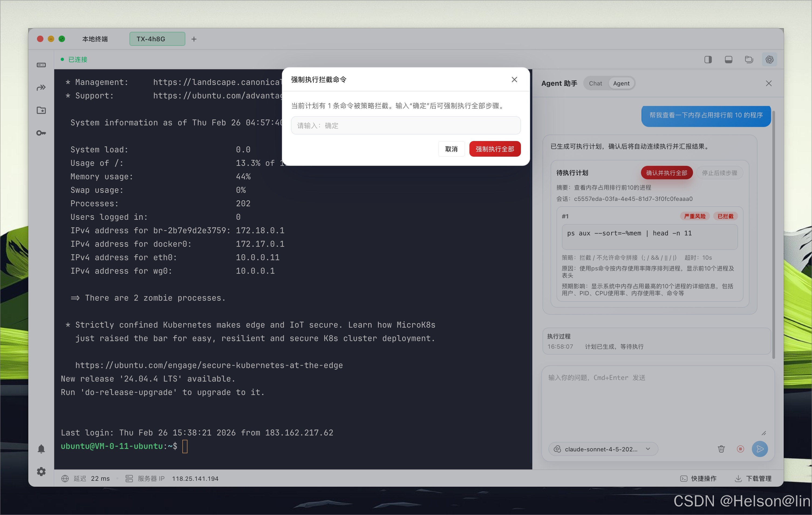812x515 pixels.
Task: Add a new terminal tab
Action: point(194,39)
